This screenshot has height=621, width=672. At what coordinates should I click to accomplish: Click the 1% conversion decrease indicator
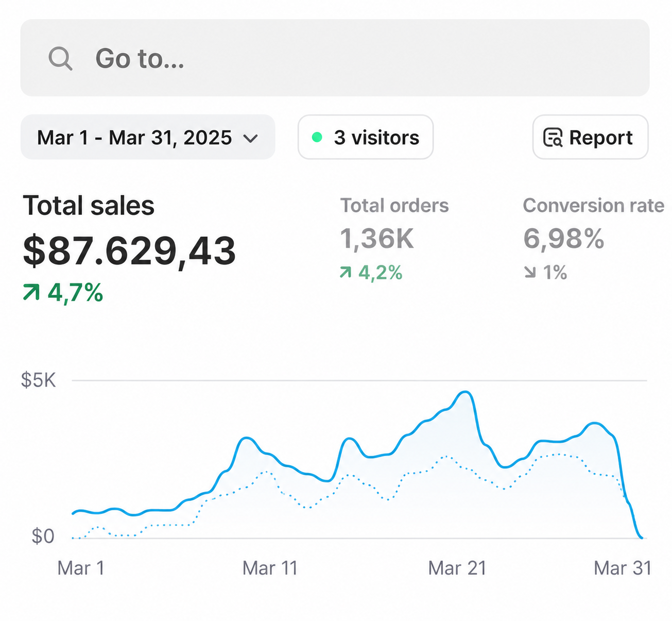point(545,273)
